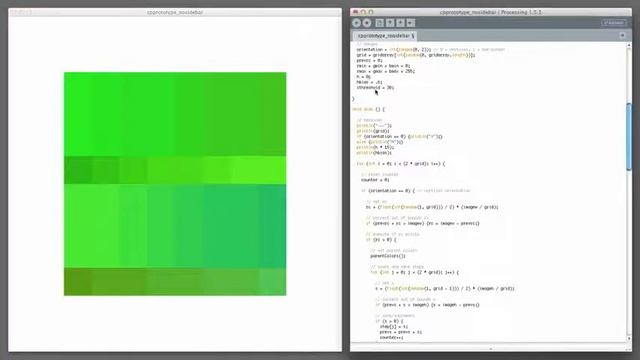Click the Processing 1.5.1 editor title bar
Viewport: 640px width, 360px height.
coord(491,12)
